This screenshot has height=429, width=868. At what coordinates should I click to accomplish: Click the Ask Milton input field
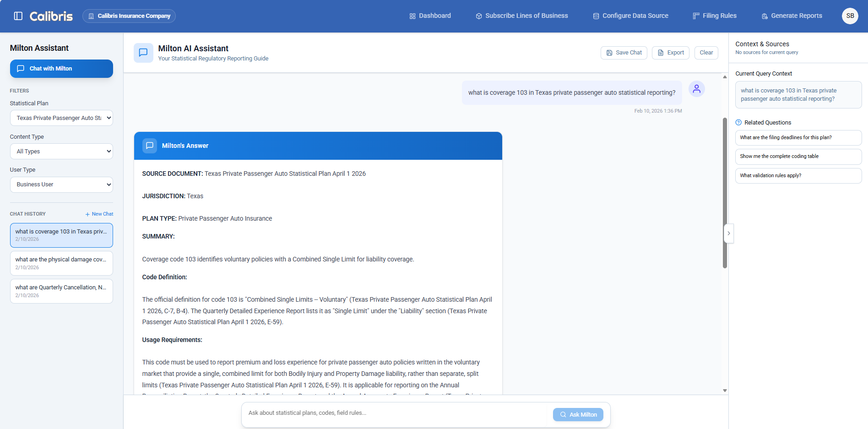point(394,413)
